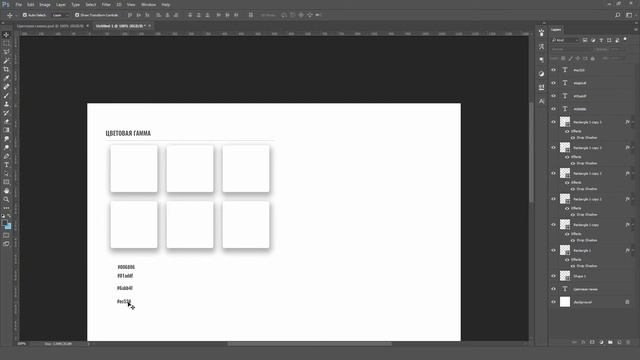Click the delete layer trash icon
Screen dimensions: 640x360
(628, 342)
